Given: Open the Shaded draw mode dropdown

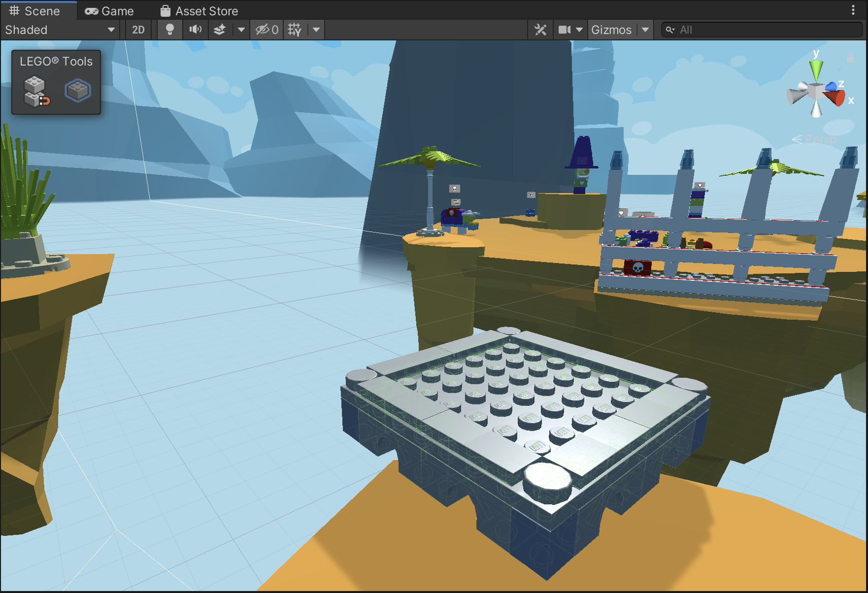Looking at the screenshot, I should [60, 30].
